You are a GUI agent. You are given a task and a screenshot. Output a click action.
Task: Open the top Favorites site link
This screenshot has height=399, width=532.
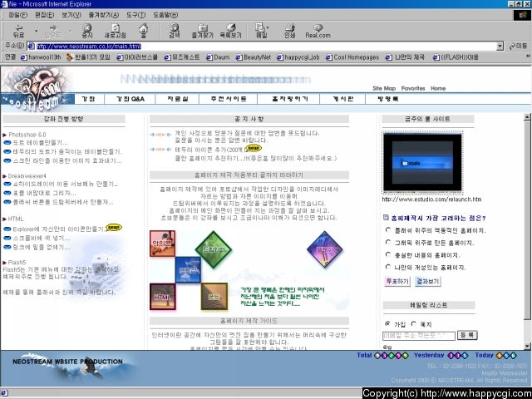coord(413,88)
